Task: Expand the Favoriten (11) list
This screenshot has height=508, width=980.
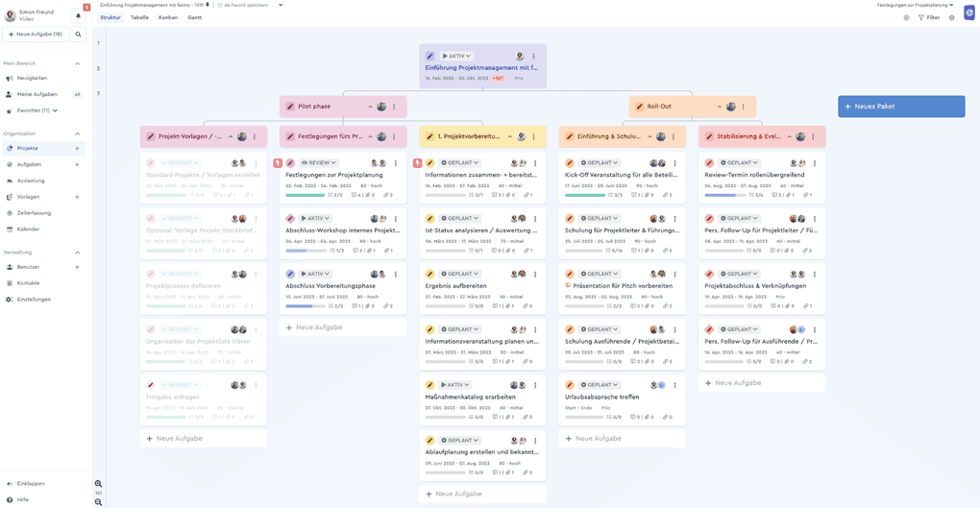Action: click(x=55, y=110)
